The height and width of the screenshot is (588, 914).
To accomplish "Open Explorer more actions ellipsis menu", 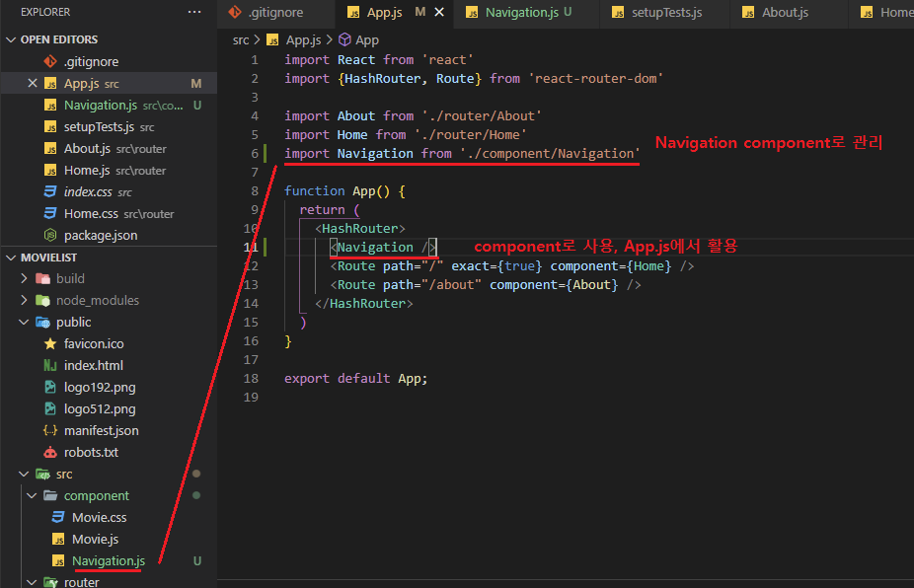I will click(x=194, y=12).
